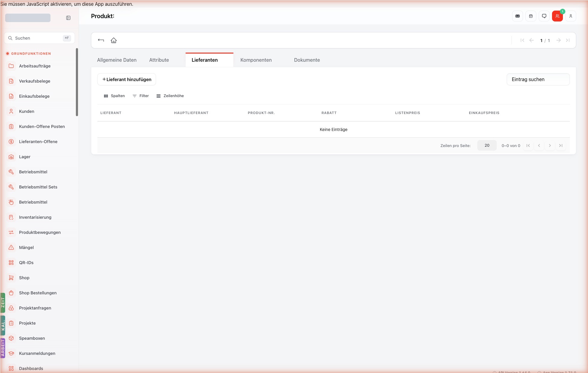Jump to last record in header pager

[x=568, y=40]
